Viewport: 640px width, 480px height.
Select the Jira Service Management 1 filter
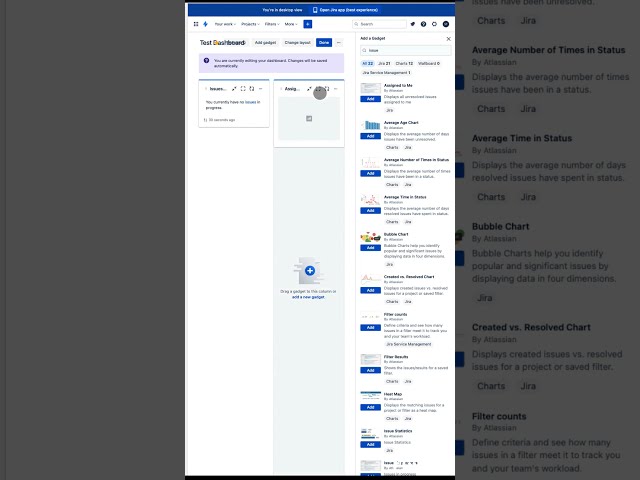tap(386, 73)
